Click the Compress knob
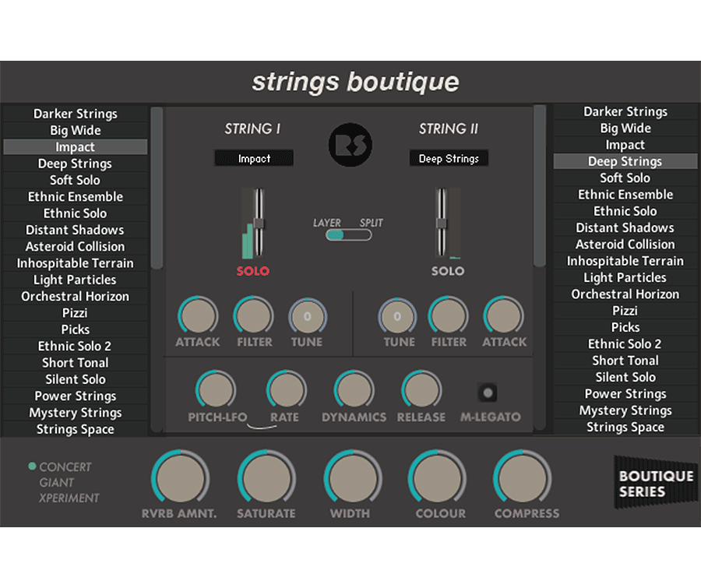Screen dimensions: 701x588 [522, 478]
